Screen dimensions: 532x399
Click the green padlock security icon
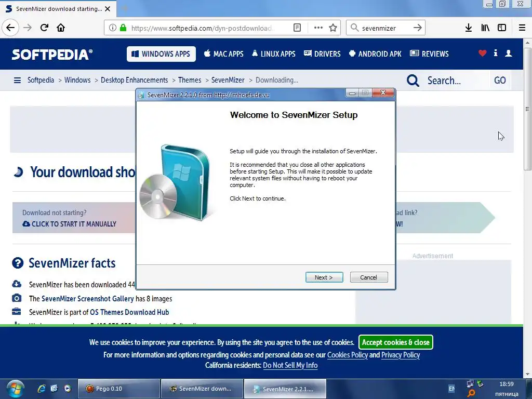click(x=123, y=28)
